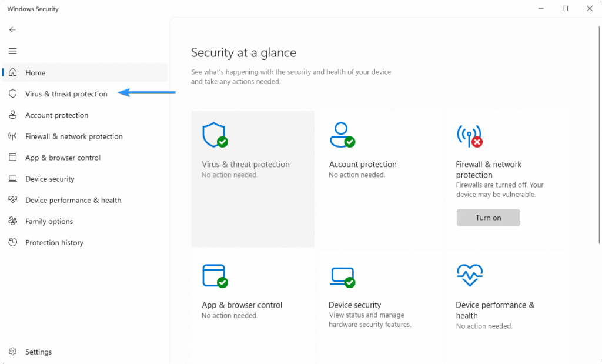Viewport: 602px width, 364px height.
Task: Click the heartbeat icon on Device performance tile
Action: [x=470, y=275]
